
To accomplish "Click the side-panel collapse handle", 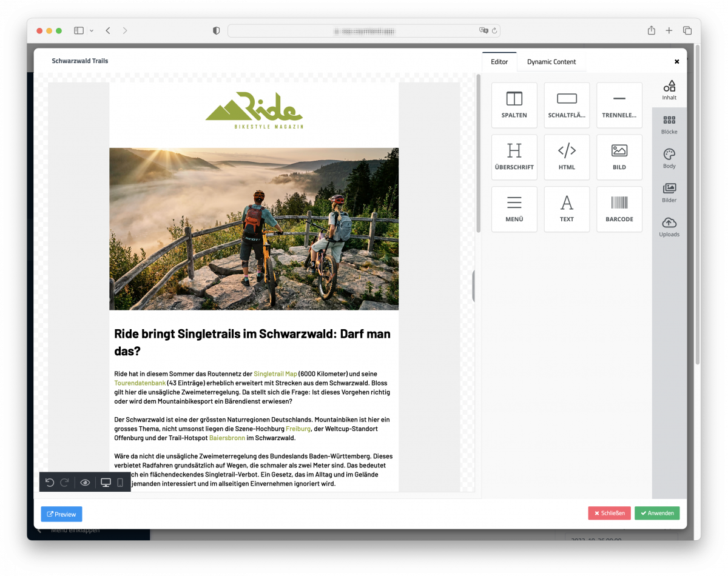I will [474, 286].
